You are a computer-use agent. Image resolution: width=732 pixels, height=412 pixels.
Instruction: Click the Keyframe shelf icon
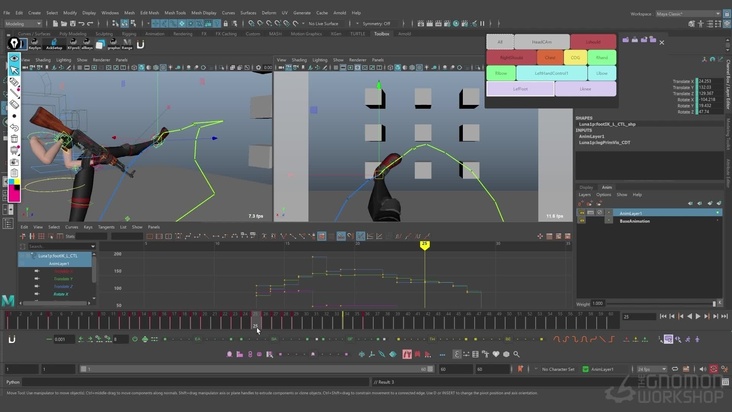tap(34, 43)
